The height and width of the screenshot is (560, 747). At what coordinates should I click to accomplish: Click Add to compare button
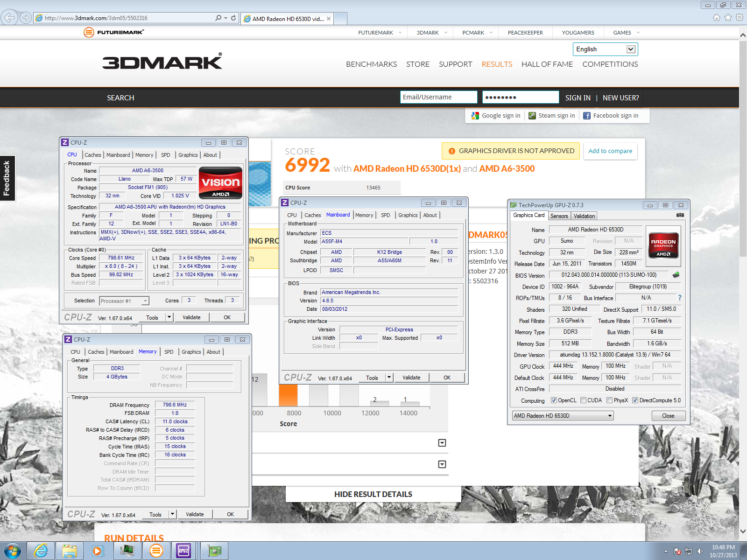610,151
